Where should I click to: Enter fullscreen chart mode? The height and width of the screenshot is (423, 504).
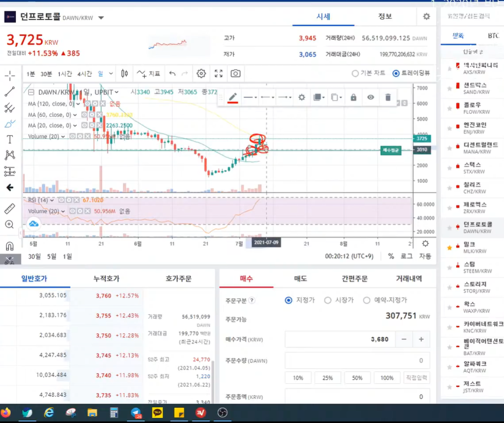(219, 74)
